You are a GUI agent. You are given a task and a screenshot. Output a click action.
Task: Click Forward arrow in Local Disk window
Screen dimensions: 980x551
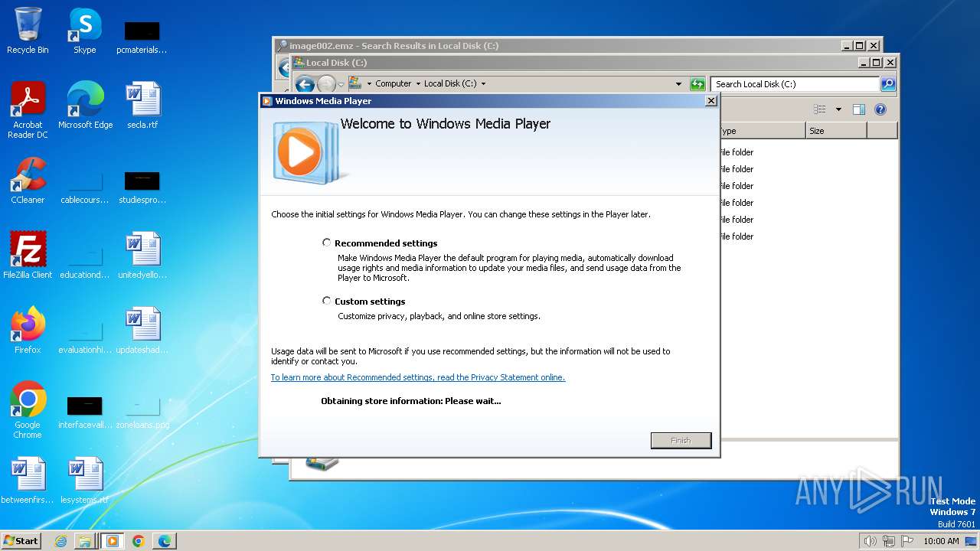[x=326, y=84]
